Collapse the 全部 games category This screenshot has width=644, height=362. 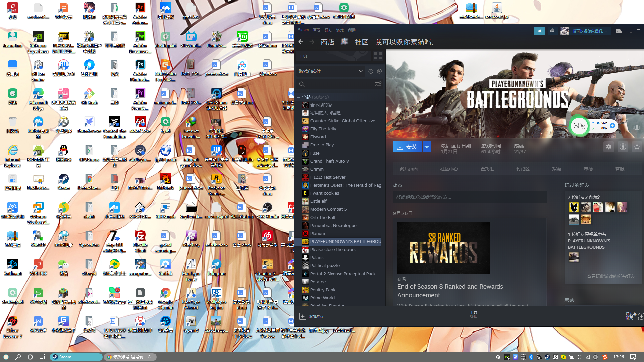299,97
